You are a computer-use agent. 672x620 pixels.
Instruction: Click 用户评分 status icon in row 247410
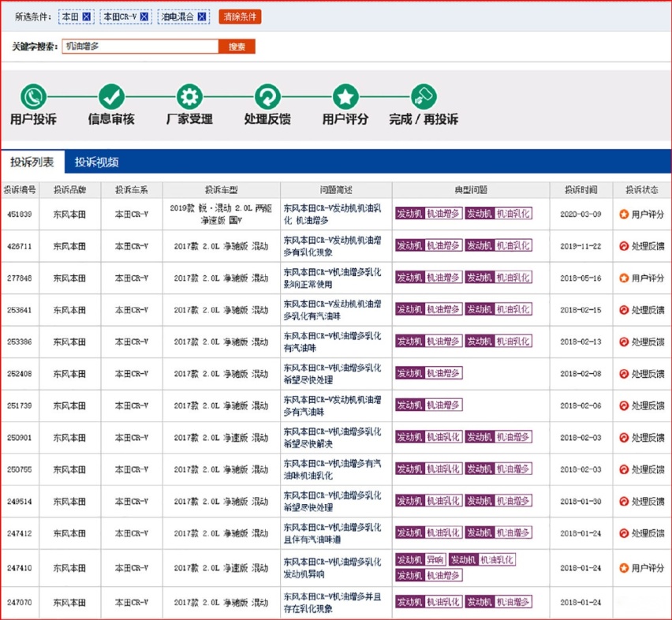(x=624, y=568)
